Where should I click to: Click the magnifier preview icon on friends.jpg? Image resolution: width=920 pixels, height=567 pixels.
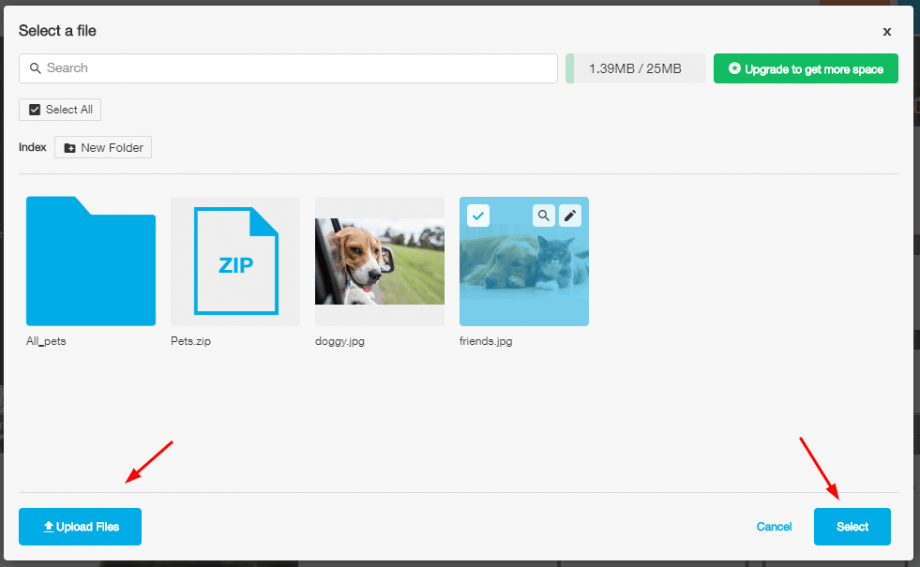pos(543,215)
